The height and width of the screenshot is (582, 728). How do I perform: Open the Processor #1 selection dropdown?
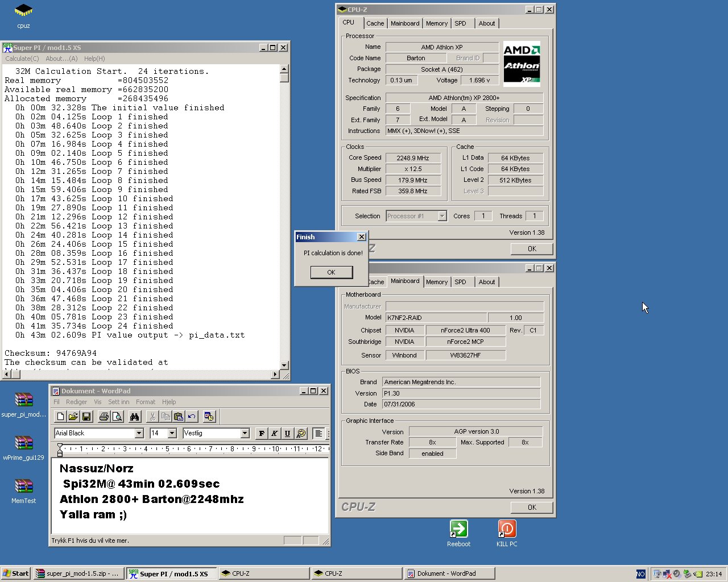click(x=442, y=216)
